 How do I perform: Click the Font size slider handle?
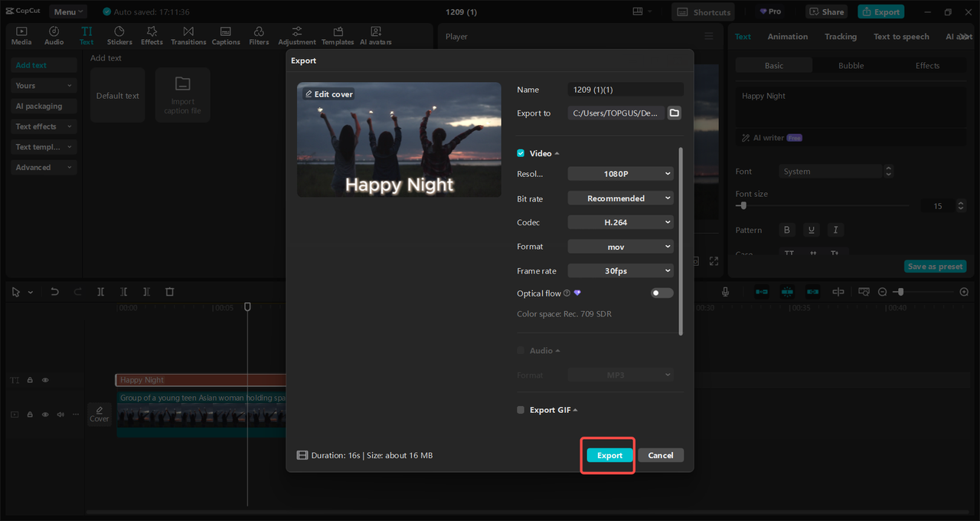pos(743,206)
